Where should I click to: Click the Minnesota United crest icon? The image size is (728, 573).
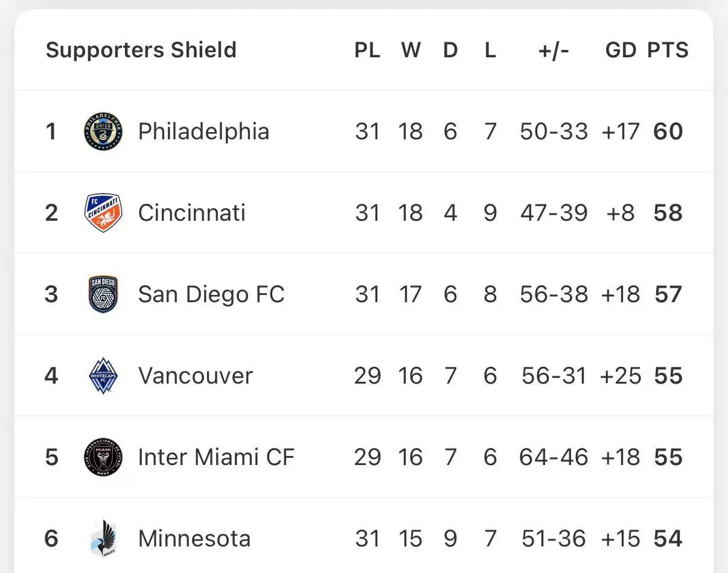(103, 539)
